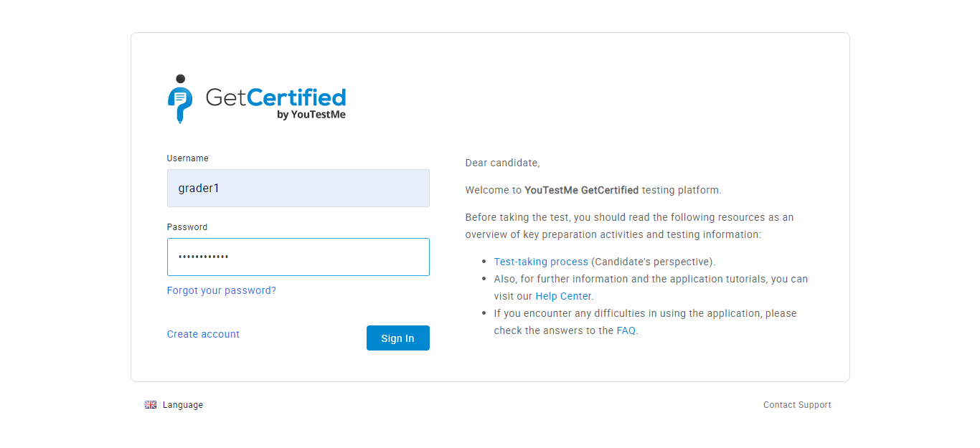This screenshot has height=448, width=980.
Task: Open the Language selector
Action: tap(182, 405)
